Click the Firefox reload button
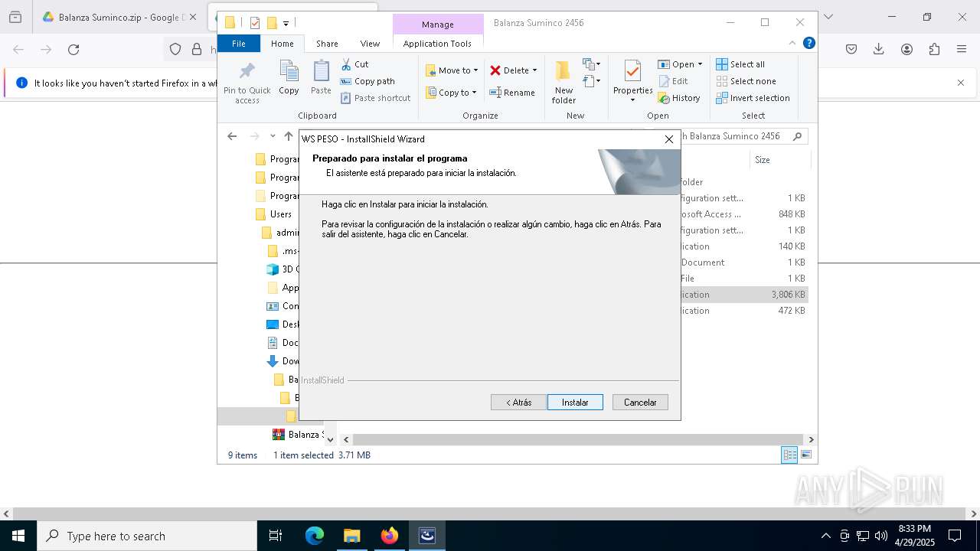This screenshot has width=980, height=551. [x=73, y=50]
